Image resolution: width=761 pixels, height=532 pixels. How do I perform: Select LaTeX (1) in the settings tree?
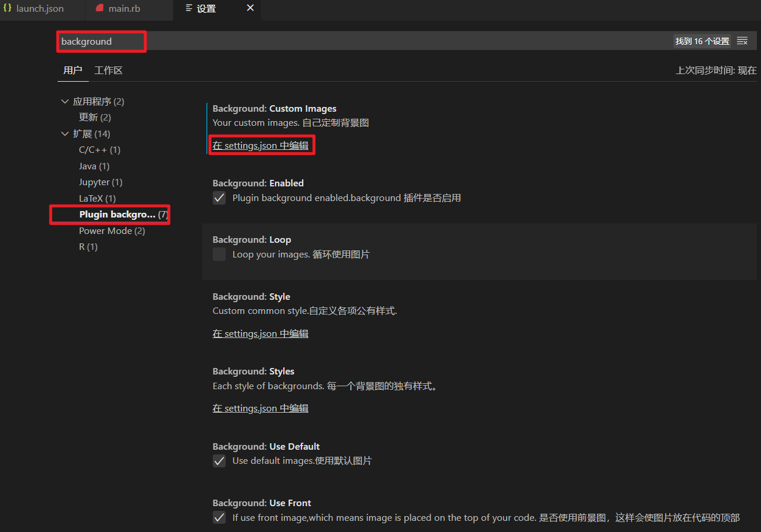(98, 199)
